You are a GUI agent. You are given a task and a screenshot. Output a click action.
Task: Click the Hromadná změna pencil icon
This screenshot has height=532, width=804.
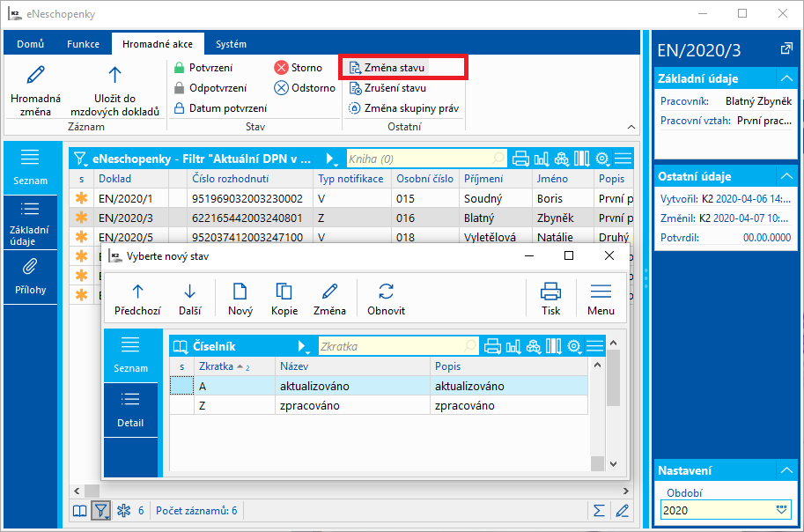(x=35, y=75)
